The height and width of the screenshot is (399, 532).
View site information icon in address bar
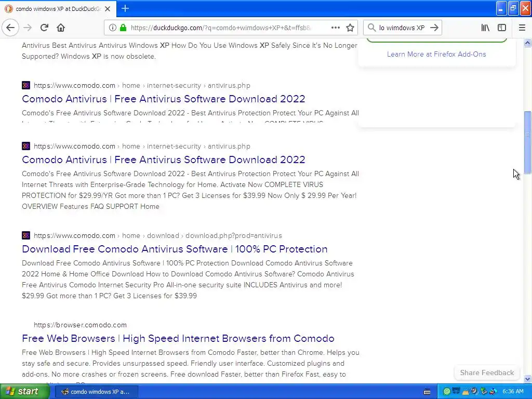point(113,28)
